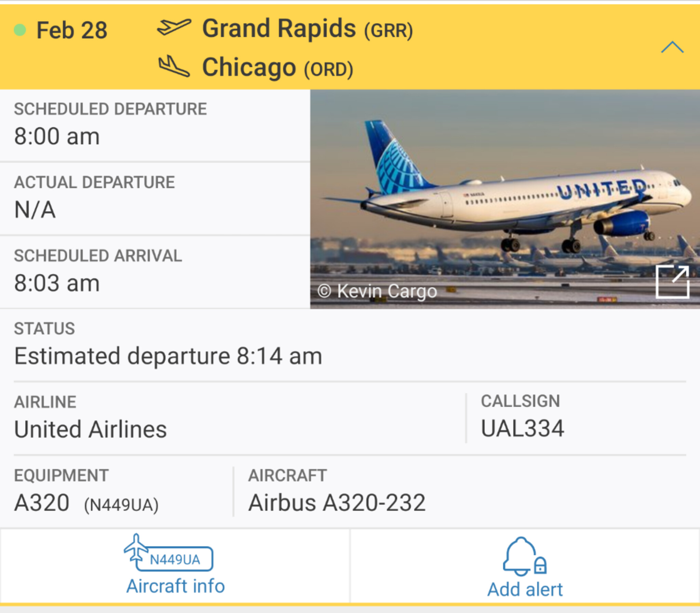Collapse the flight details with the chevron
The width and height of the screenshot is (700, 613).
coord(672,47)
